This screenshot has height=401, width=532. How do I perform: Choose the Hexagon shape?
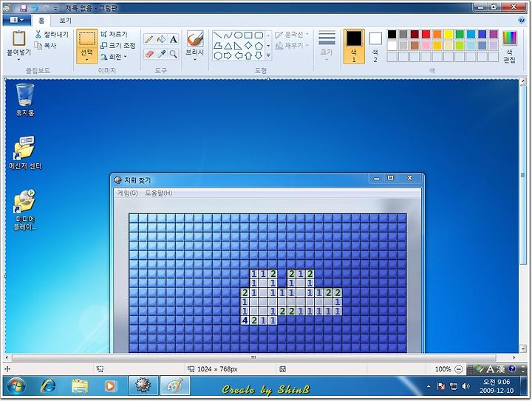point(218,55)
